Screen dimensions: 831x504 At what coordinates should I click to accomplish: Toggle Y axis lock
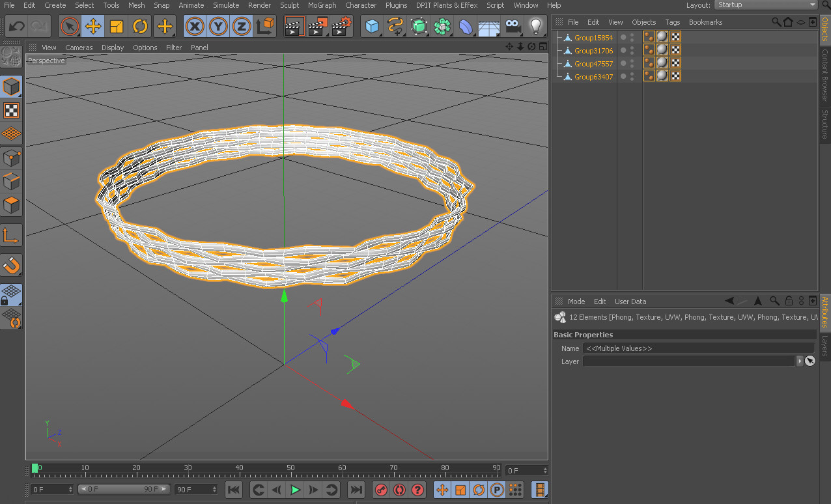coord(218,27)
